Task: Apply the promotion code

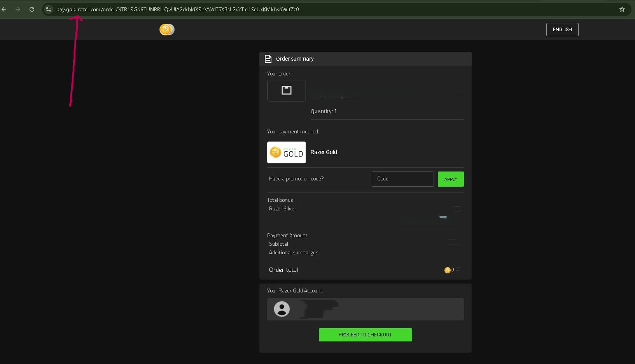Action: pos(451,179)
